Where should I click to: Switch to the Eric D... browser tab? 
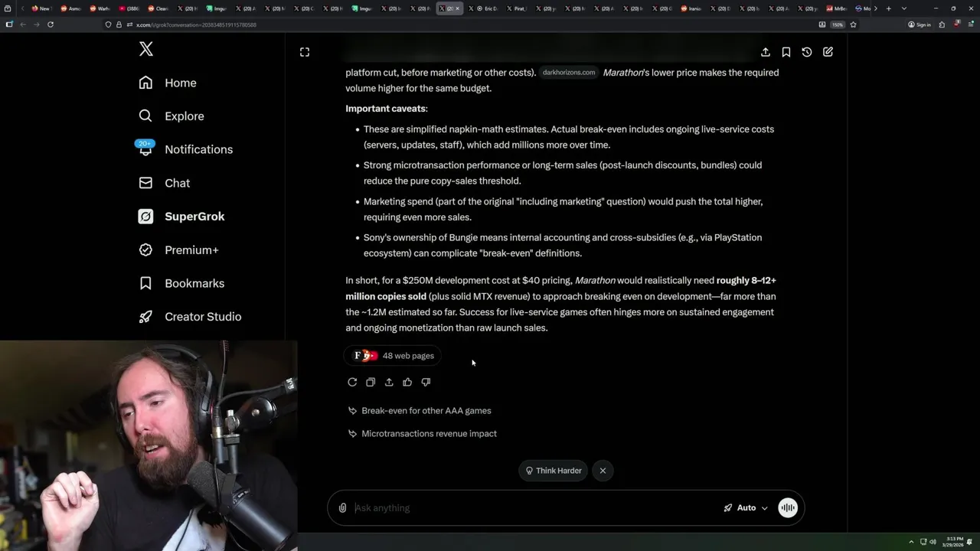tap(483, 8)
